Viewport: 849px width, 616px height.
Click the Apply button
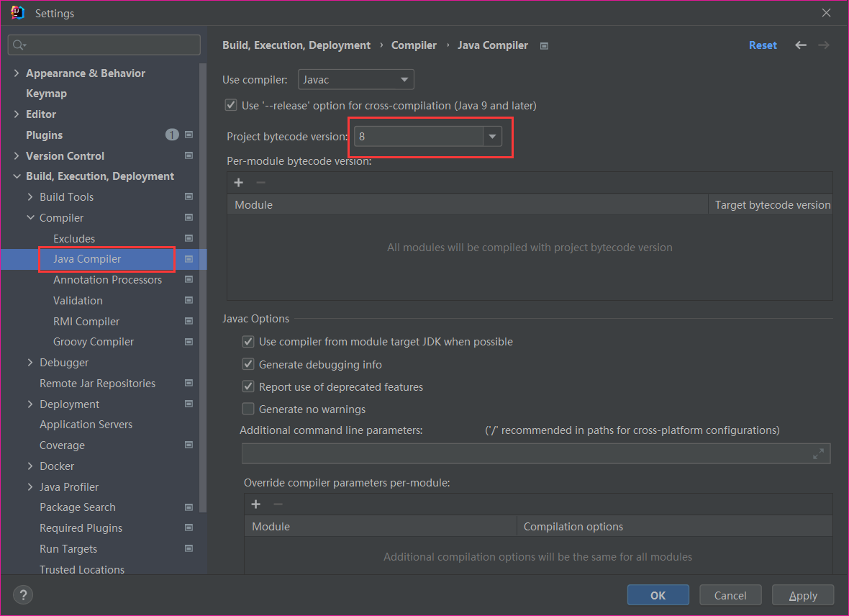802,595
